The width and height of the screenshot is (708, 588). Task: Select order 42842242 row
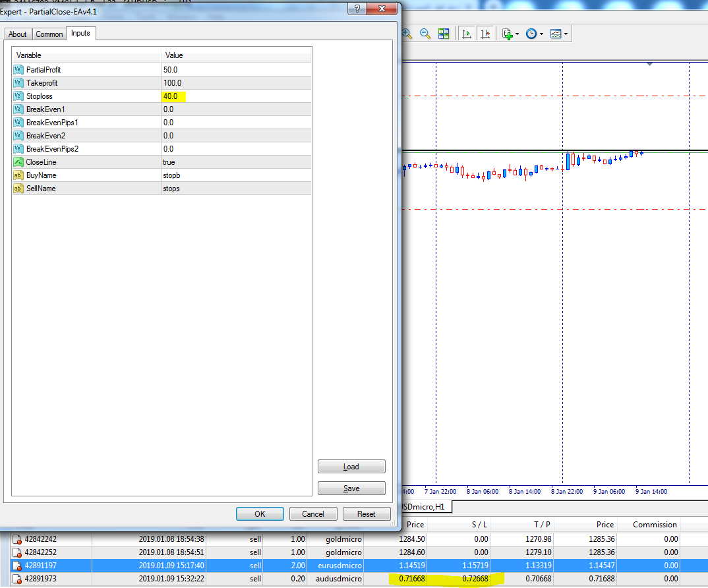(359, 539)
